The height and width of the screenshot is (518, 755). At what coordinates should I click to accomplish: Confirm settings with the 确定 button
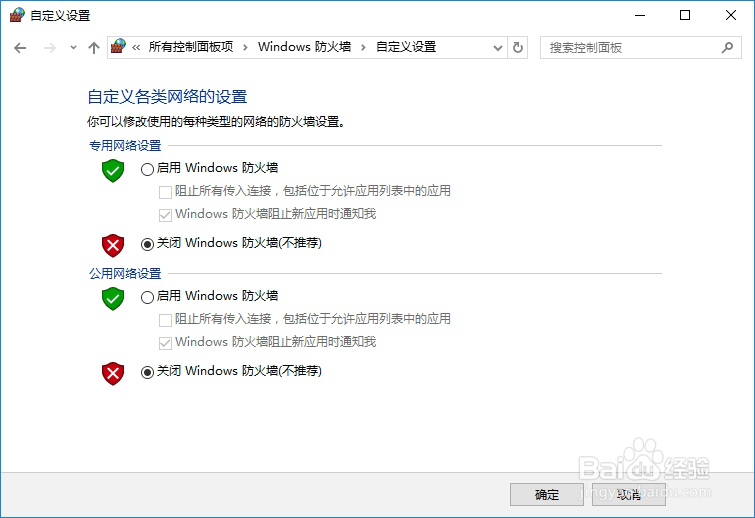[547, 494]
